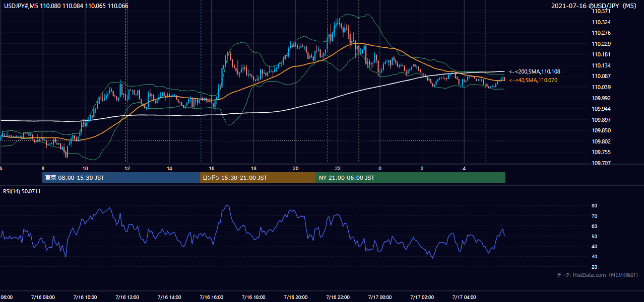The image size is (644, 302).
Task: Click hour label 20 under price chart
Action: point(296,169)
